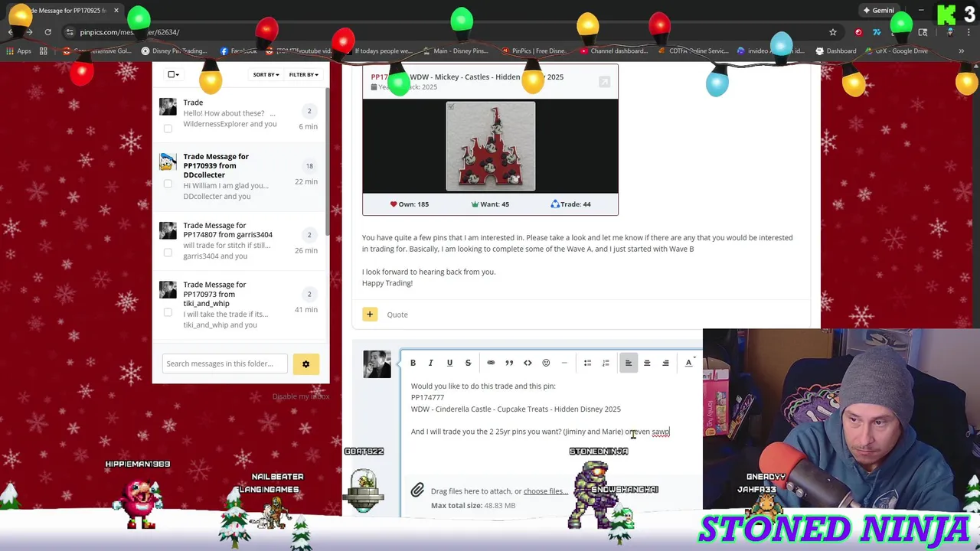Click the paperclip attachment icon
Image resolution: width=980 pixels, height=551 pixels.
(x=417, y=491)
